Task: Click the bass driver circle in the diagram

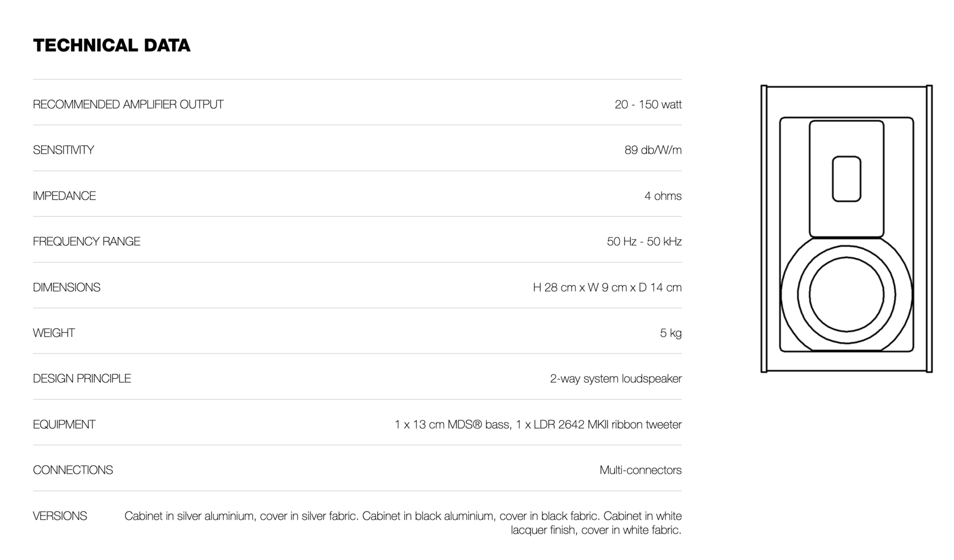Action: tap(846, 295)
